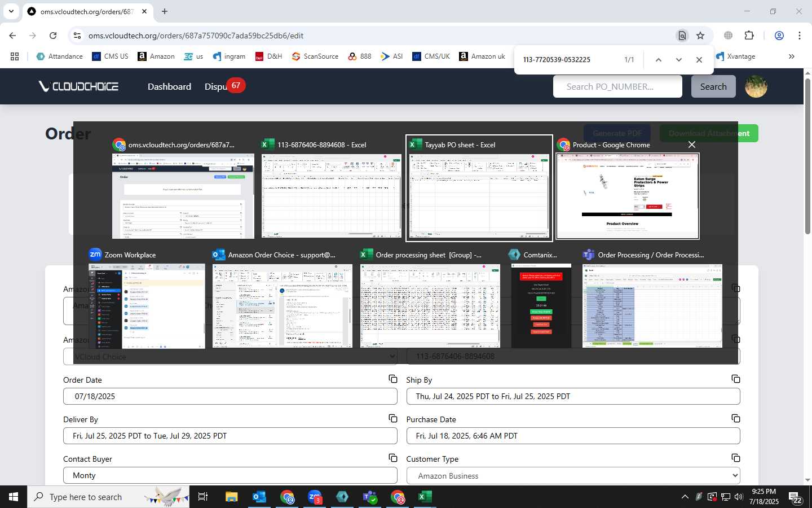This screenshot has height=508, width=812.
Task: Open the user avatar menu
Action: [x=756, y=86]
